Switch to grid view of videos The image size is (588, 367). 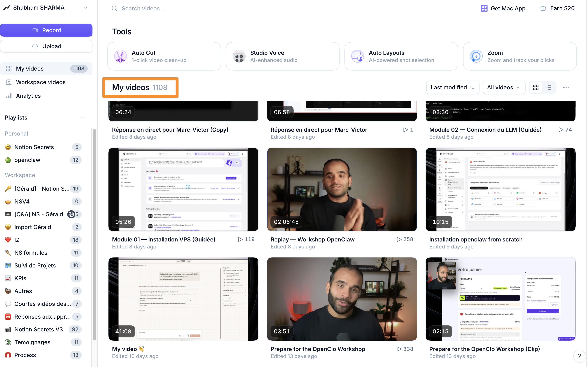click(x=536, y=87)
